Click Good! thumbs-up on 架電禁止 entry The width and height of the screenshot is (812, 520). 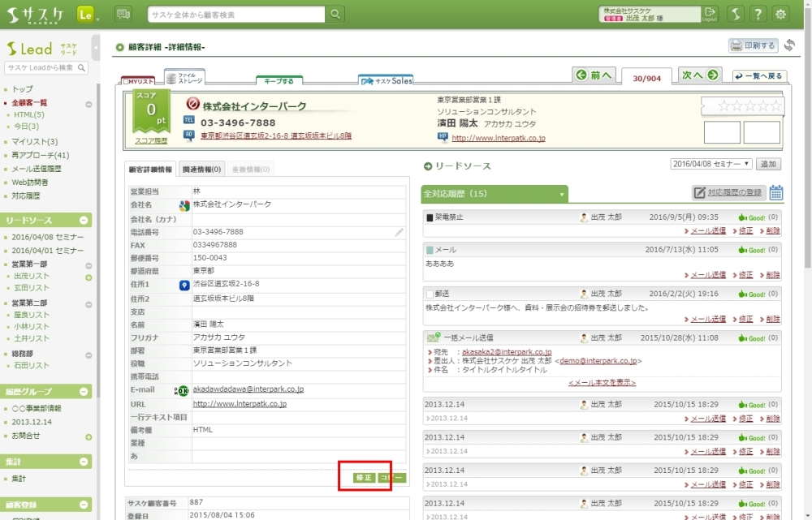point(752,217)
